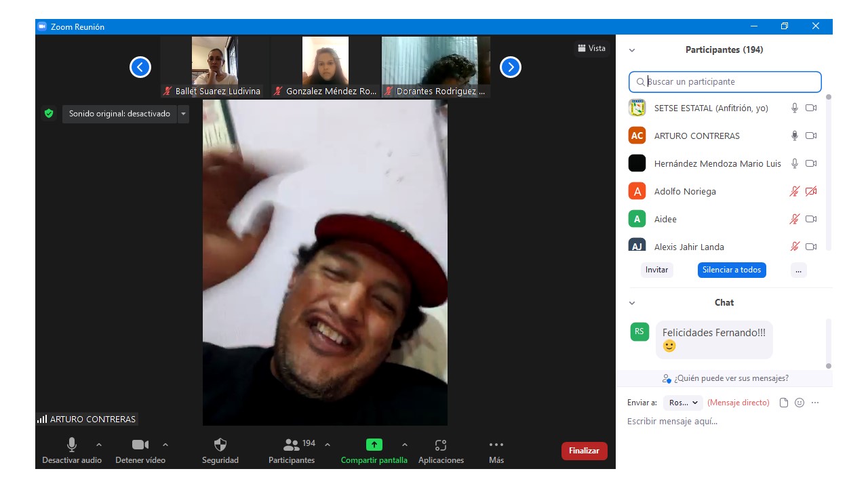Toggle Aidee's camera icon
The width and height of the screenshot is (868, 488).
811,219
